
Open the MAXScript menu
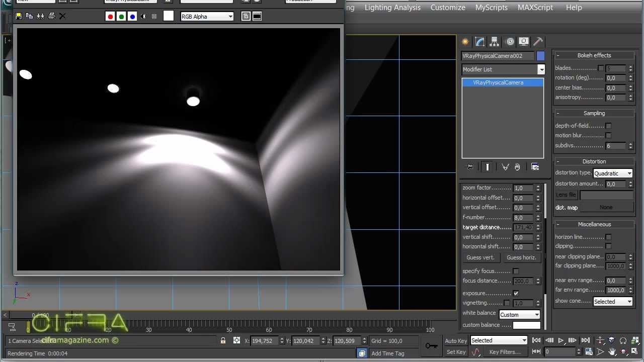(x=535, y=8)
